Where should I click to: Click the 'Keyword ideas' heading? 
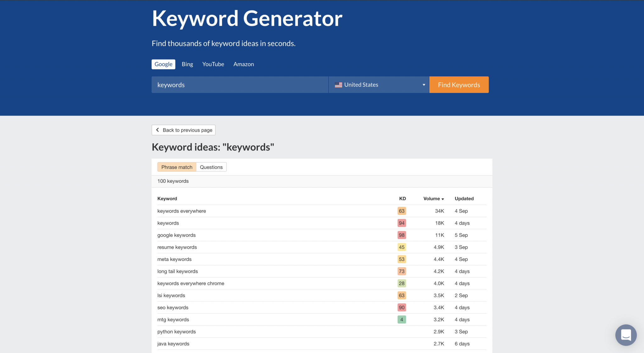[213, 147]
